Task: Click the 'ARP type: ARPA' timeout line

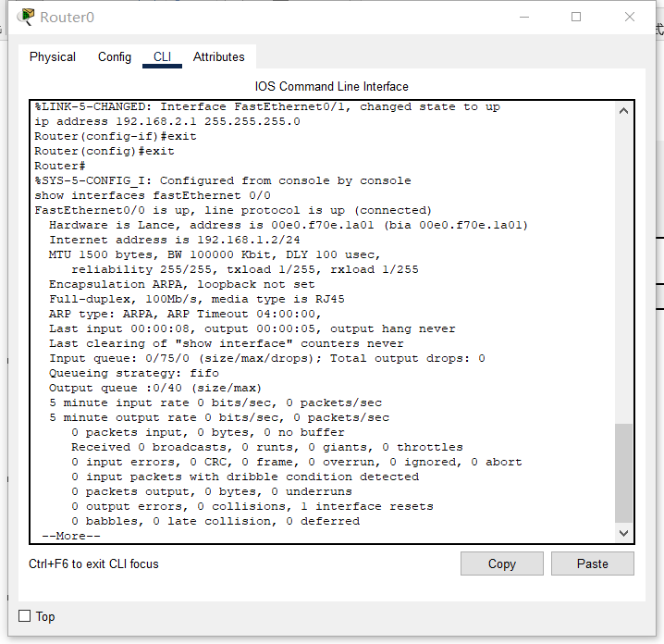Action: (x=186, y=314)
